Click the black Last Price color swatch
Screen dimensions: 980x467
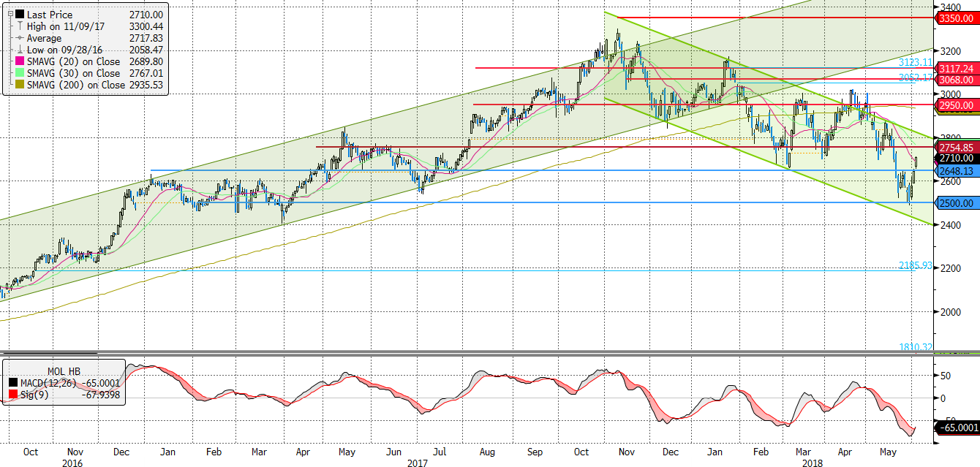click(20, 15)
